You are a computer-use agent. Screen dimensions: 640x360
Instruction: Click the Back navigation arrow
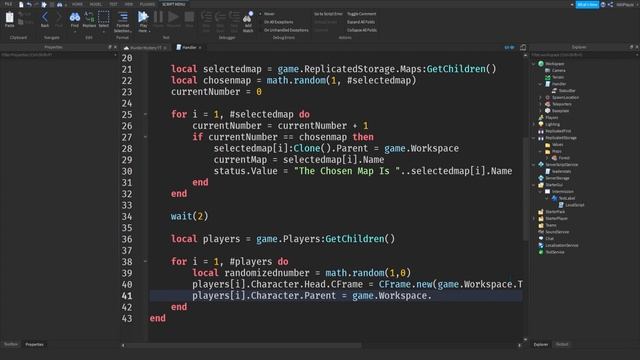45,17
